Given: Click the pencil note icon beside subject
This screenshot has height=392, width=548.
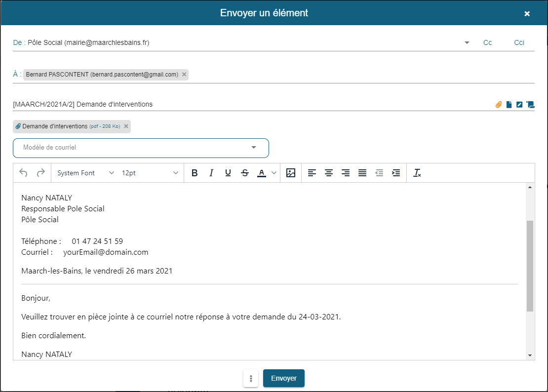Looking at the screenshot, I should 519,105.
